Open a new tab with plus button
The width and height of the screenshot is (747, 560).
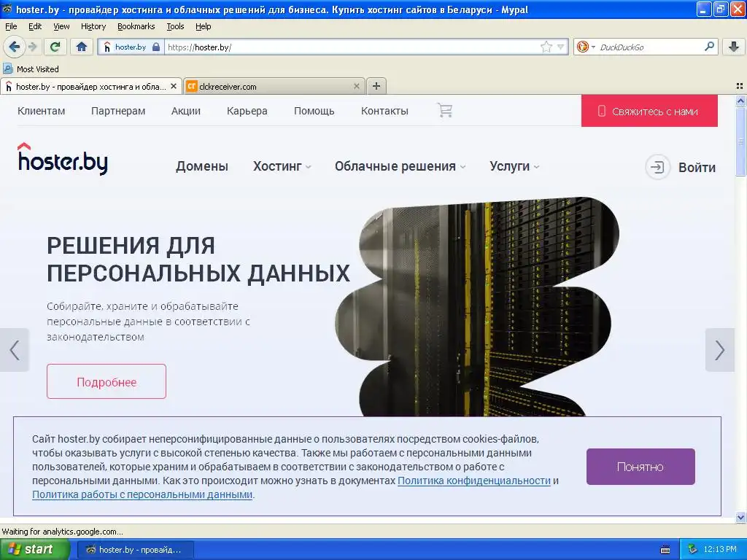(376, 86)
